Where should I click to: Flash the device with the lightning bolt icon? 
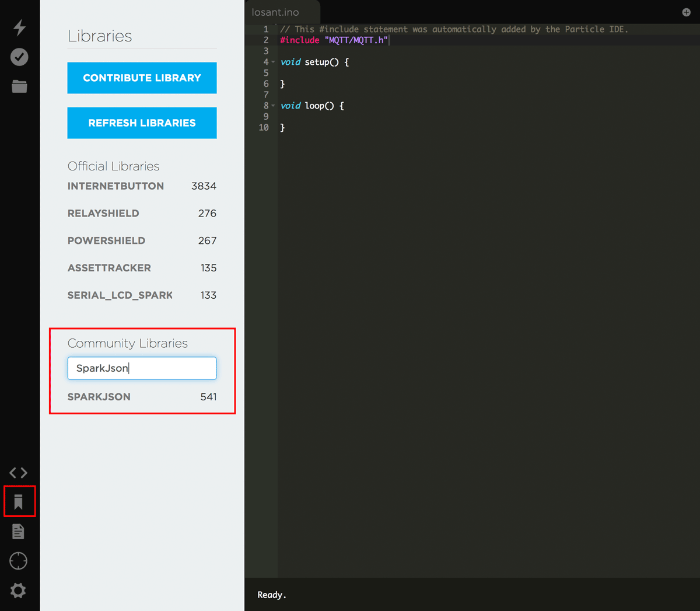20,27
